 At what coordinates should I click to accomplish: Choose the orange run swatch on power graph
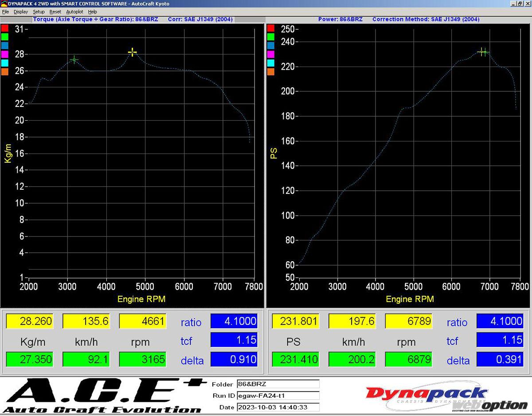tap(271, 71)
